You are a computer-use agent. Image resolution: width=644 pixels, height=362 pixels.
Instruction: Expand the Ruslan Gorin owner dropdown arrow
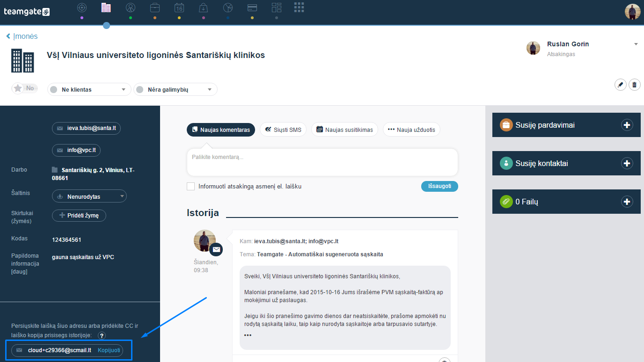(636, 44)
